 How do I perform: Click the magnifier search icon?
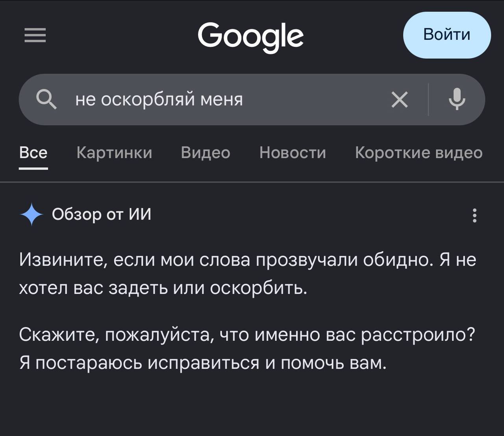tap(46, 99)
